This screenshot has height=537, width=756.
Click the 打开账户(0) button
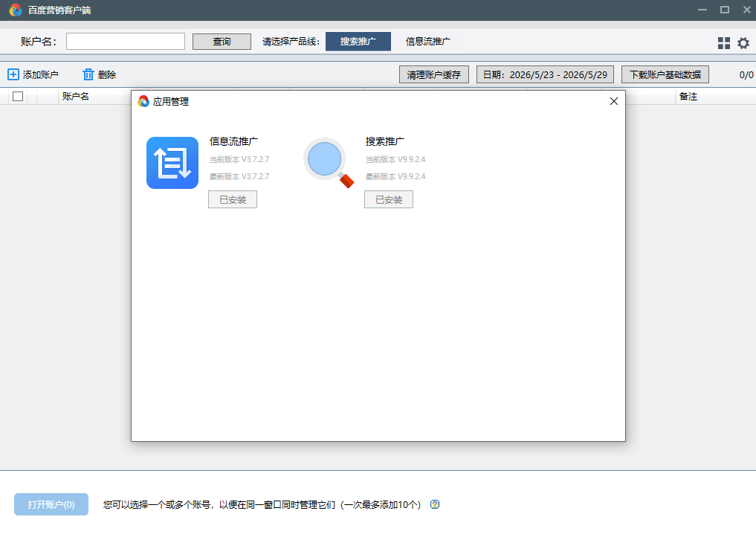point(51,504)
